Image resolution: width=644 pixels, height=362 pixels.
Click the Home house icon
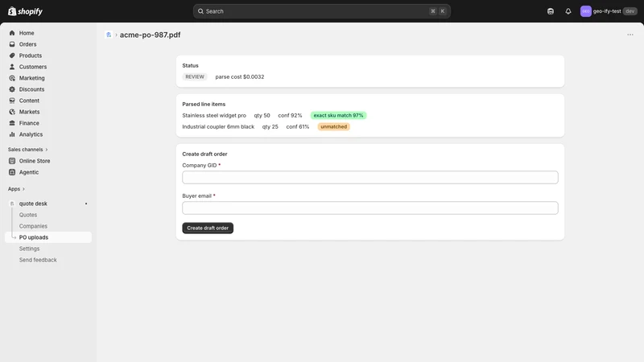[x=12, y=33]
